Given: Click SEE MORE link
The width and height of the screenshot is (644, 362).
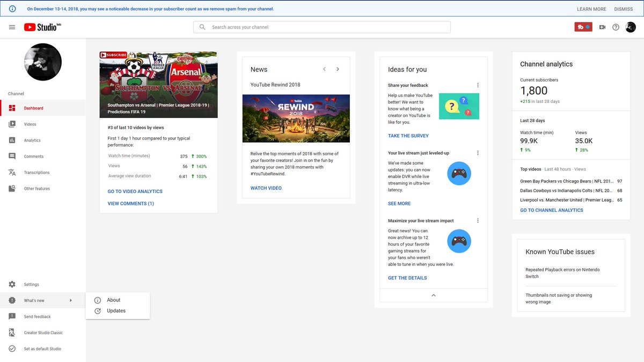Looking at the screenshot, I should [399, 204].
